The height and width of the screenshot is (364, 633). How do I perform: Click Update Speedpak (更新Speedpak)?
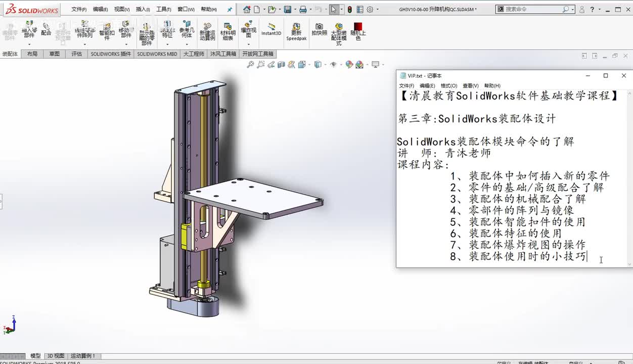tap(296, 31)
